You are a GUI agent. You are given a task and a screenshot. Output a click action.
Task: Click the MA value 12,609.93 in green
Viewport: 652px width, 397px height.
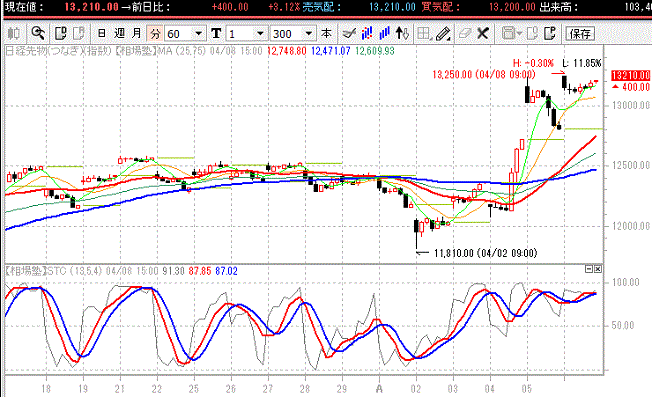(375, 51)
